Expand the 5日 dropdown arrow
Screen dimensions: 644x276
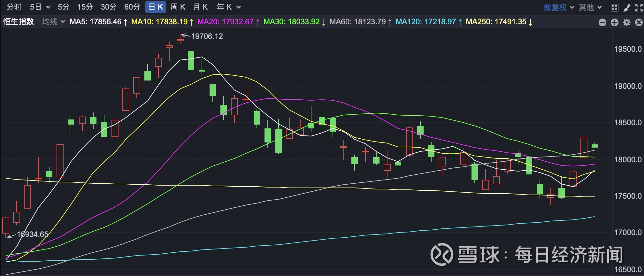click(x=48, y=7)
